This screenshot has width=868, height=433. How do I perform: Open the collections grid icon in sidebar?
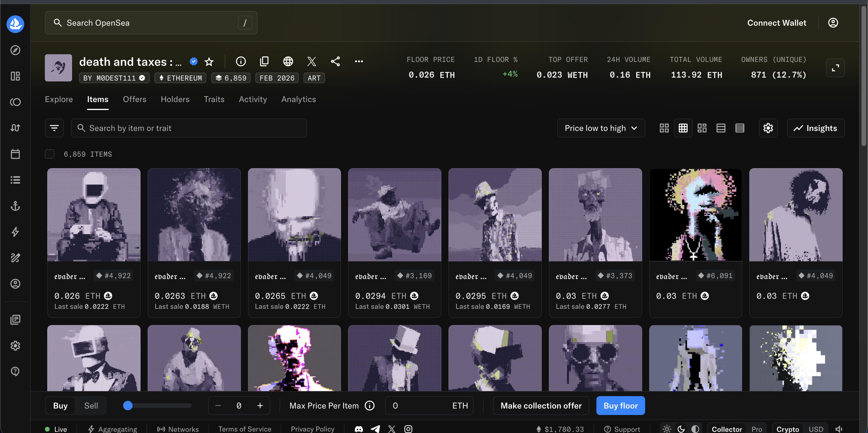pyautogui.click(x=15, y=76)
